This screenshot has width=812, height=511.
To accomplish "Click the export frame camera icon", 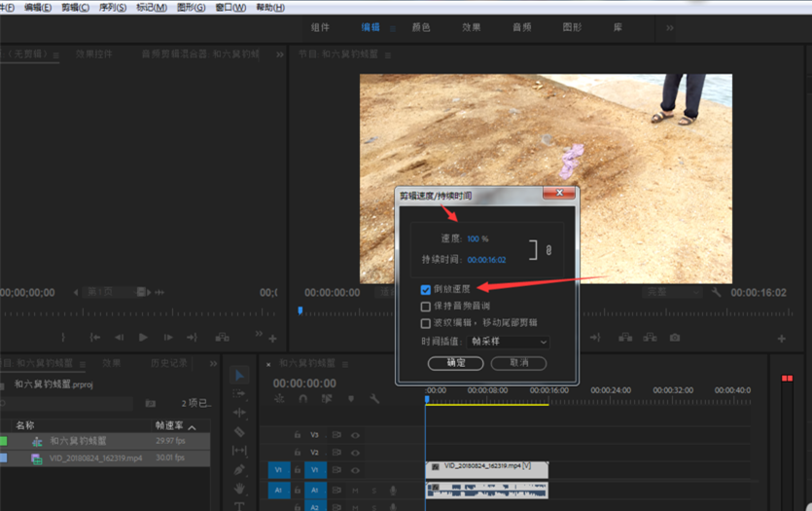I will point(675,338).
